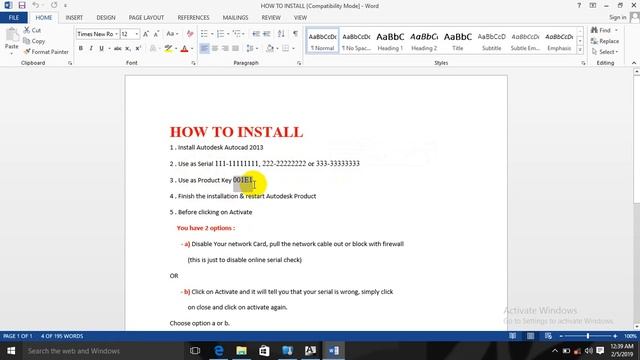Switch to the REFERENCES tab
This screenshot has width=640, height=360.
click(x=193, y=18)
